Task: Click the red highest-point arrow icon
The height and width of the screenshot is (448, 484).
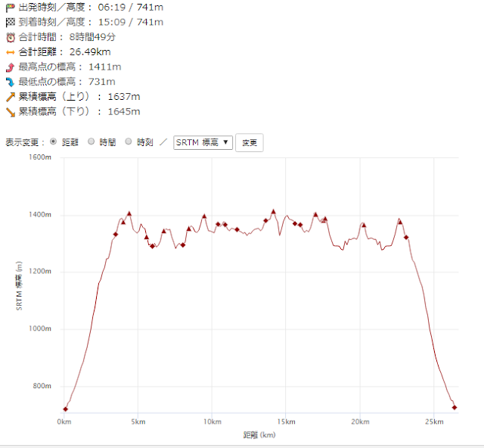Action: coord(10,67)
